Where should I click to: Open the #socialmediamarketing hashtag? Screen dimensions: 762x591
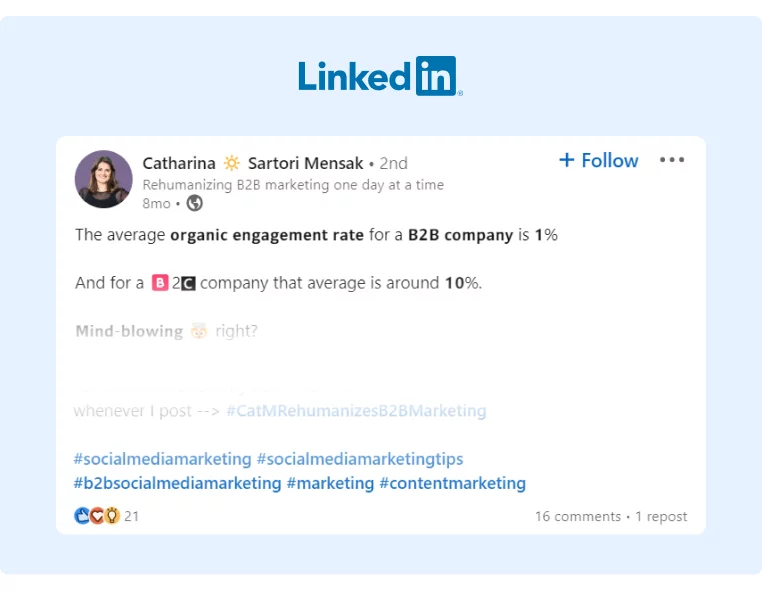pos(162,459)
